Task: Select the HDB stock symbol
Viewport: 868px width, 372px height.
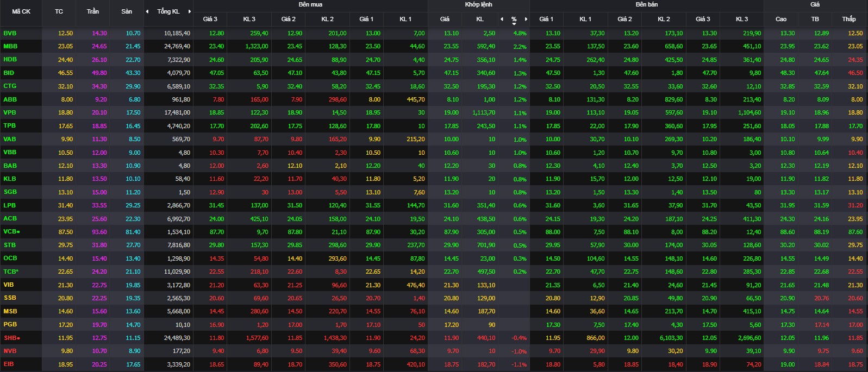Action: click(x=10, y=59)
